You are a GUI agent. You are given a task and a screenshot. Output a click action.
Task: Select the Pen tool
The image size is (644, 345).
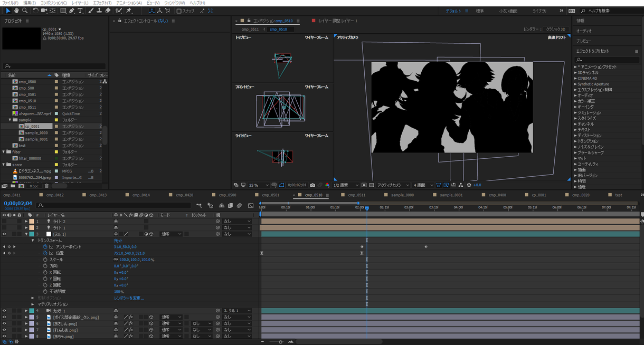click(x=72, y=11)
